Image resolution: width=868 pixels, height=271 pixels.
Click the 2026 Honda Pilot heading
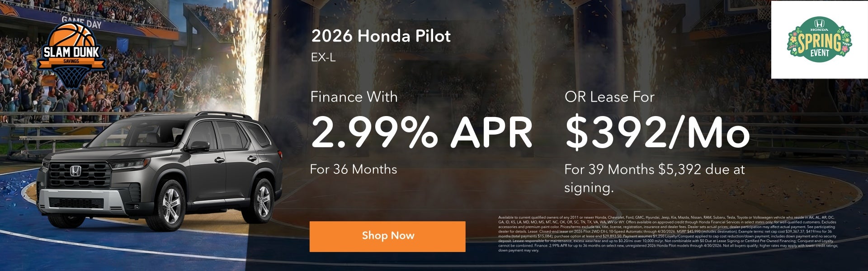click(381, 36)
